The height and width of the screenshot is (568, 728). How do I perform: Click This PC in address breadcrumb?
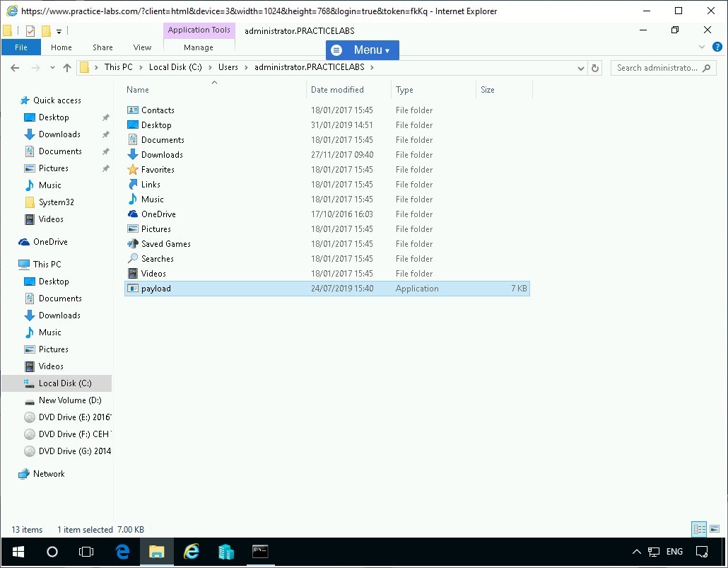(x=119, y=67)
